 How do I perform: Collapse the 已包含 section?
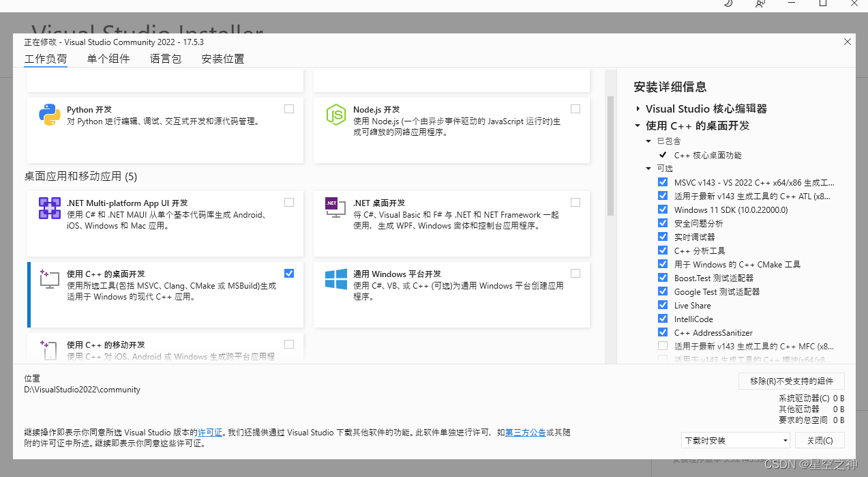click(x=649, y=141)
